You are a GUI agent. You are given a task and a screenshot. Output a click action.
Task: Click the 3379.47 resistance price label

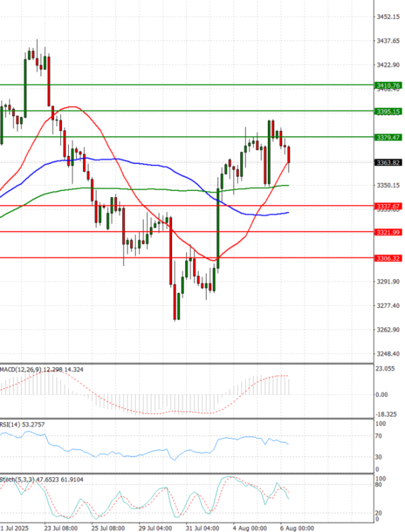coord(388,138)
